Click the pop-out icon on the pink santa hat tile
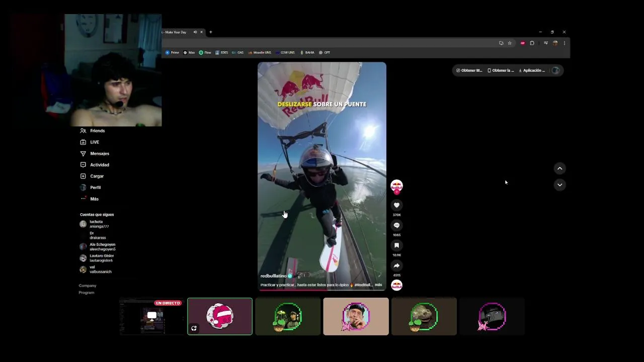The height and width of the screenshot is (362, 644). pyautogui.click(x=194, y=328)
